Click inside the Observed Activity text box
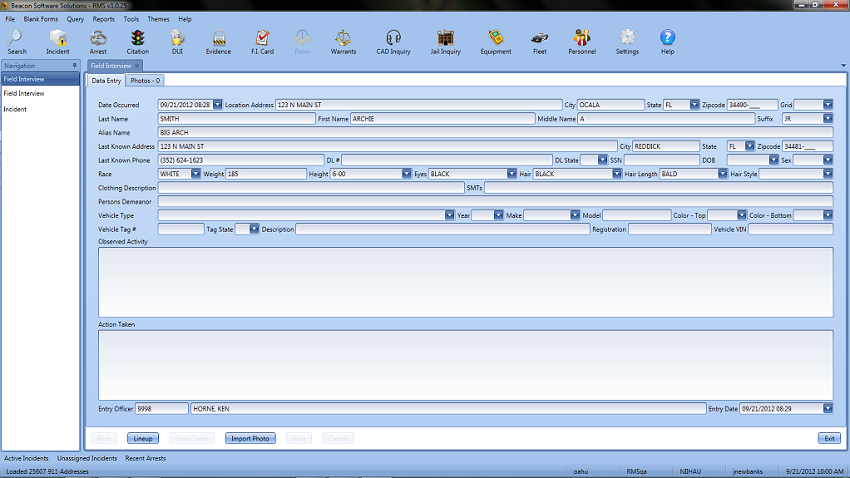Image resolution: width=850 pixels, height=478 pixels. (x=465, y=282)
